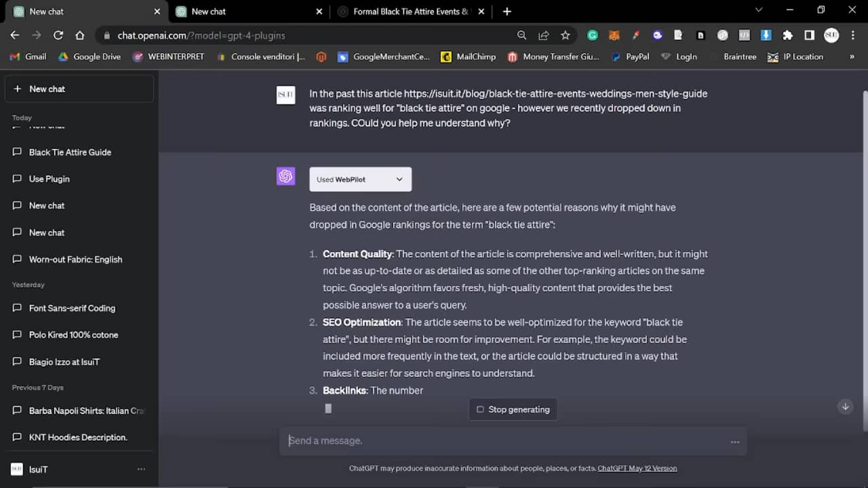The image size is (868, 488).
Task: Click the isuit.it blog URL in the prompt
Action: pyautogui.click(x=555, y=94)
